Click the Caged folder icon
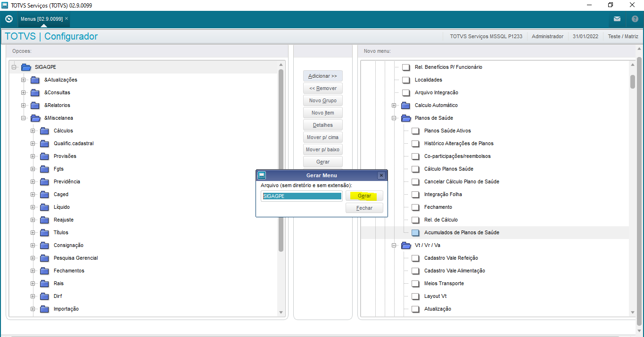 (45, 194)
